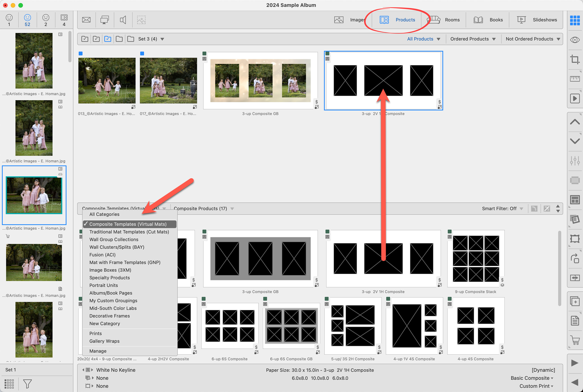Select the third checked folder set
The image size is (583, 392).
click(x=108, y=39)
